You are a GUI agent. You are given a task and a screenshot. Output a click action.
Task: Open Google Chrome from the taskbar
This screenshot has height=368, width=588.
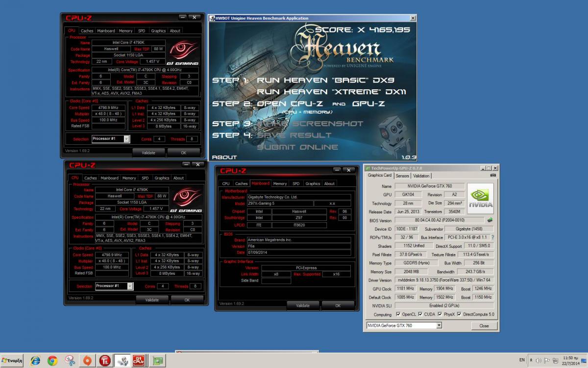point(52,361)
